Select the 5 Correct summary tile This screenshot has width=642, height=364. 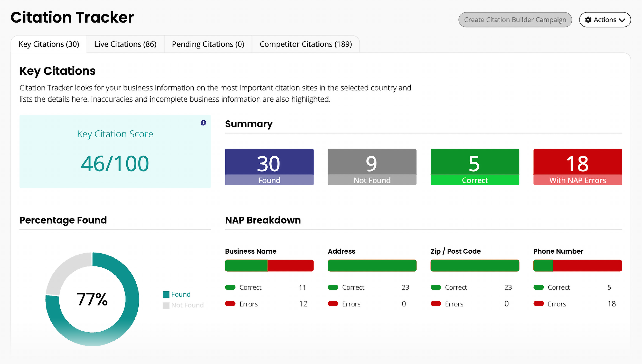point(475,167)
